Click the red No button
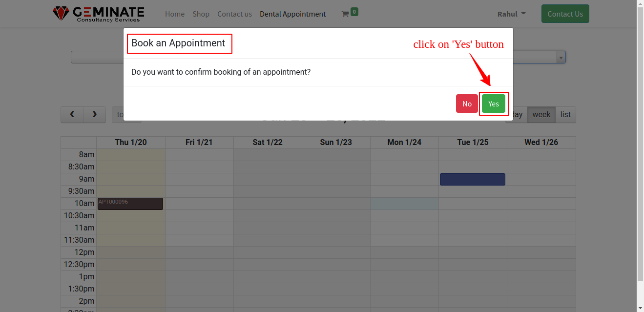 pos(467,104)
